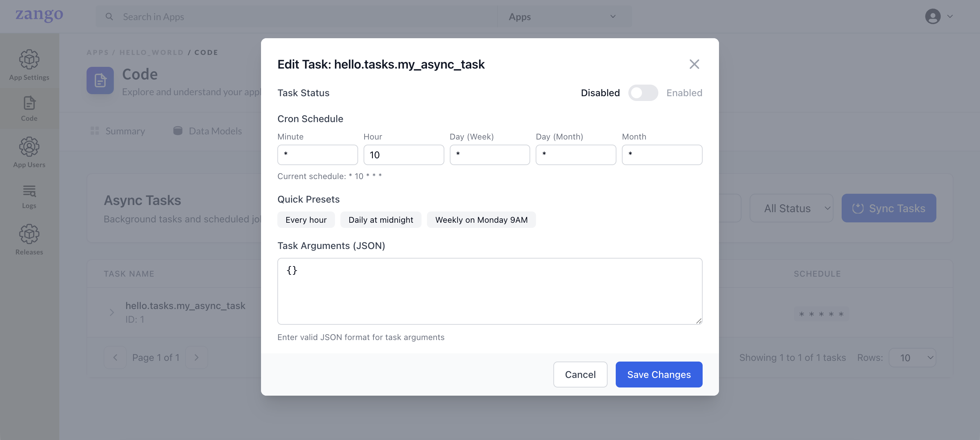Focus the Day (Week) cron field
Viewport: 980px width, 440px height.
(x=490, y=155)
